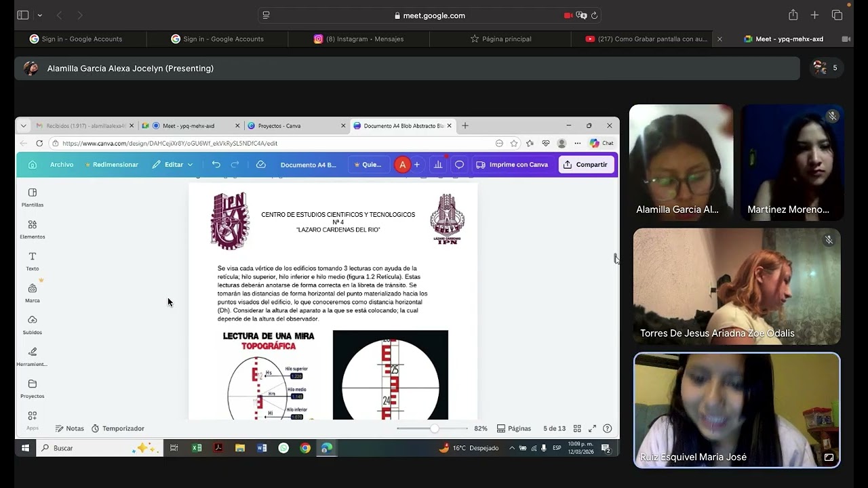The height and width of the screenshot is (488, 868).
Task: Open Chrome from Windows taskbar
Action: point(305,448)
